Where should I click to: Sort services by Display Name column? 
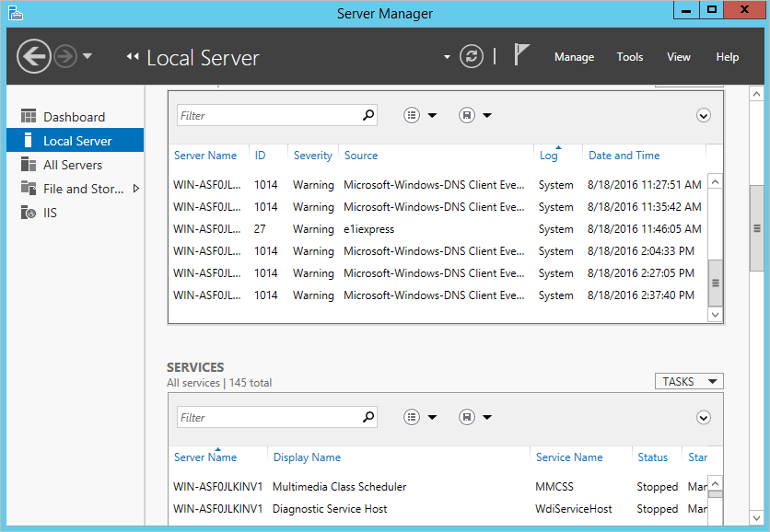pyautogui.click(x=307, y=457)
